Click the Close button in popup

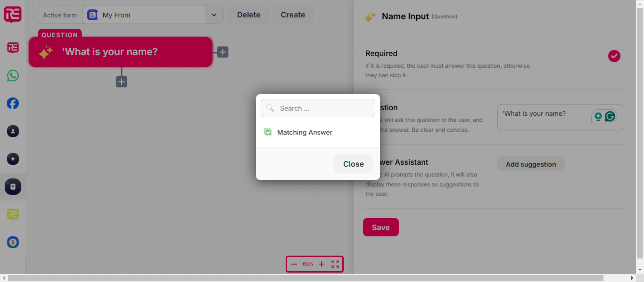click(x=354, y=164)
